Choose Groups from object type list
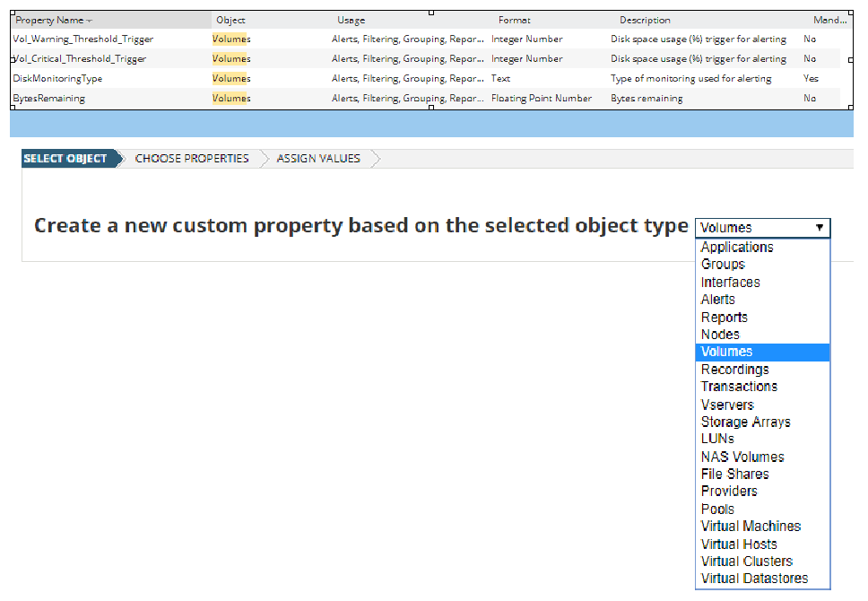The height and width of the screenshot is (601, 868). [762, 265]
